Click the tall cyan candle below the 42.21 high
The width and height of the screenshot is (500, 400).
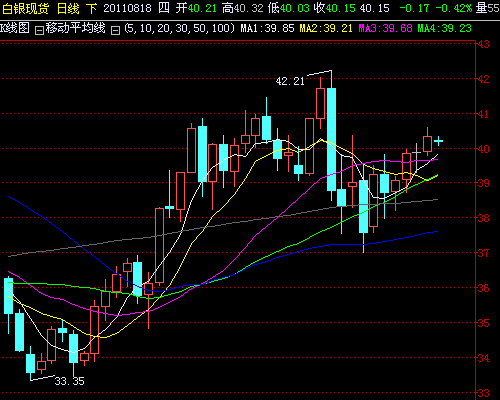click(x=331, y=139)
